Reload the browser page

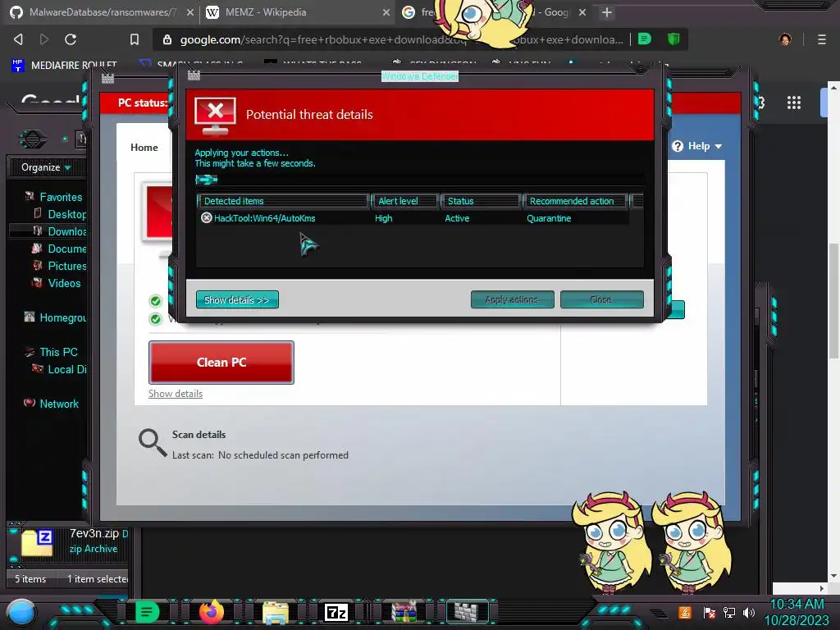coord(71,39)
